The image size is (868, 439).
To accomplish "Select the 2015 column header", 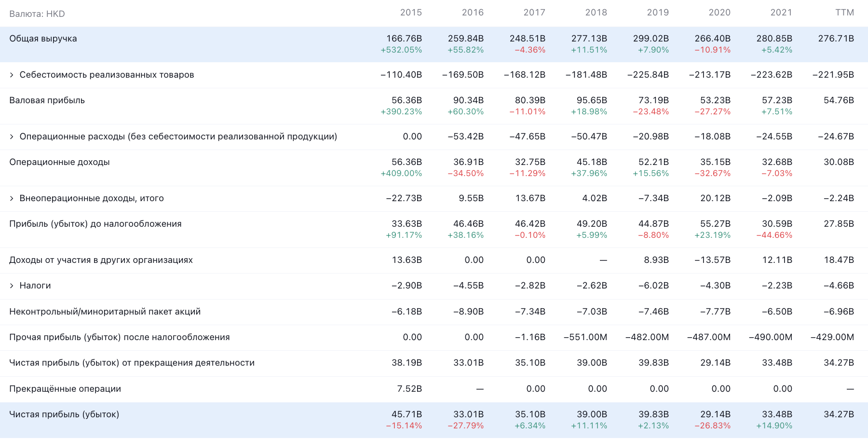I will tap(411, 13).
